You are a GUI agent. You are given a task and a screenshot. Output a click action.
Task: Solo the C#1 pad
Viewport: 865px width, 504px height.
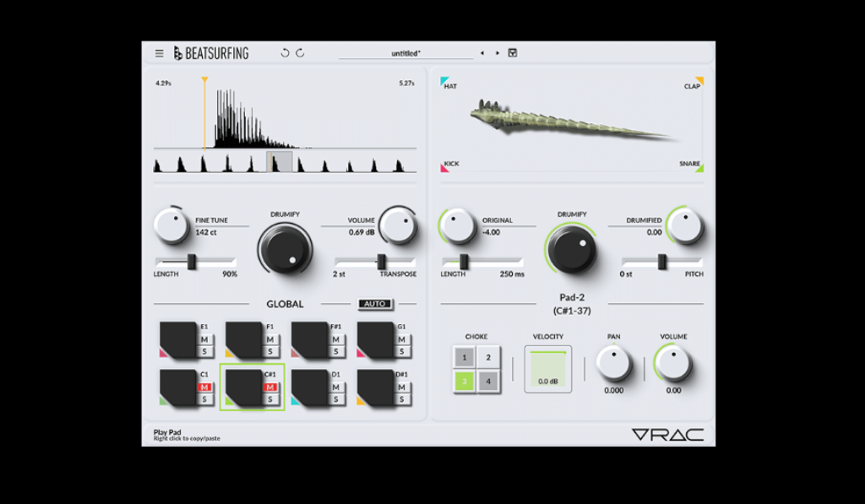click(270, 399)
